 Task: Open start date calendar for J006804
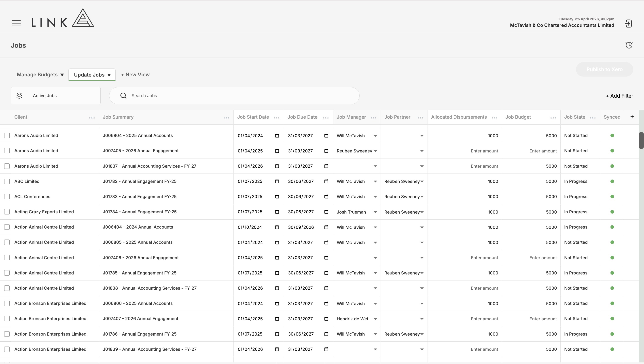pos(277,136)
